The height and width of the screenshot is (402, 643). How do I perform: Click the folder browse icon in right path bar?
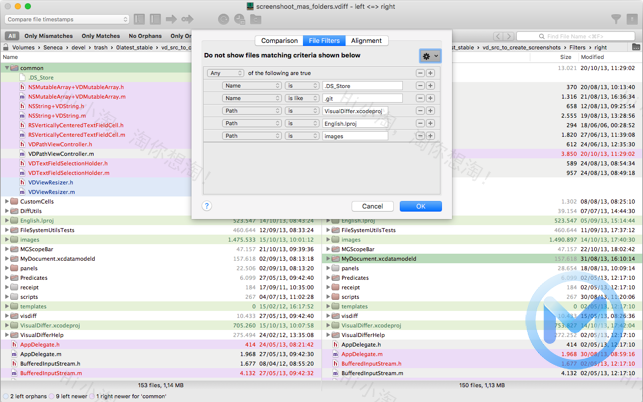tap(636, 47)
